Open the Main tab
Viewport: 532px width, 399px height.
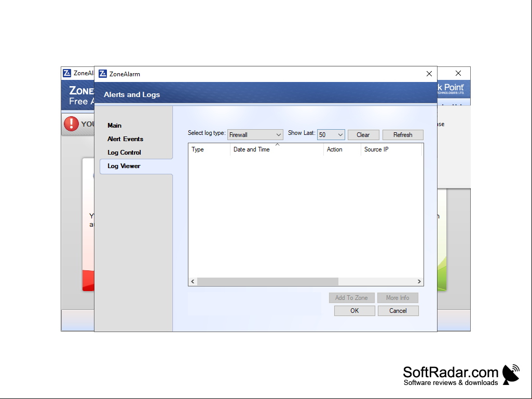pos(114,125)
